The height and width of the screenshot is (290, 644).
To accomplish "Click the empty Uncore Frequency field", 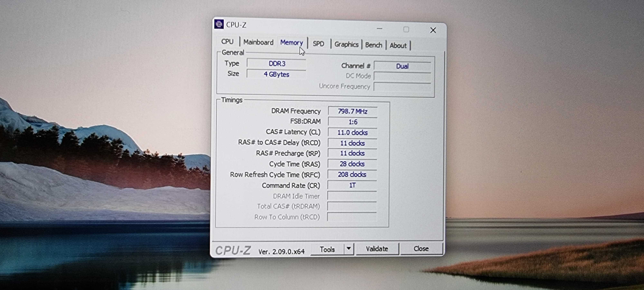I will pos(402,87).
